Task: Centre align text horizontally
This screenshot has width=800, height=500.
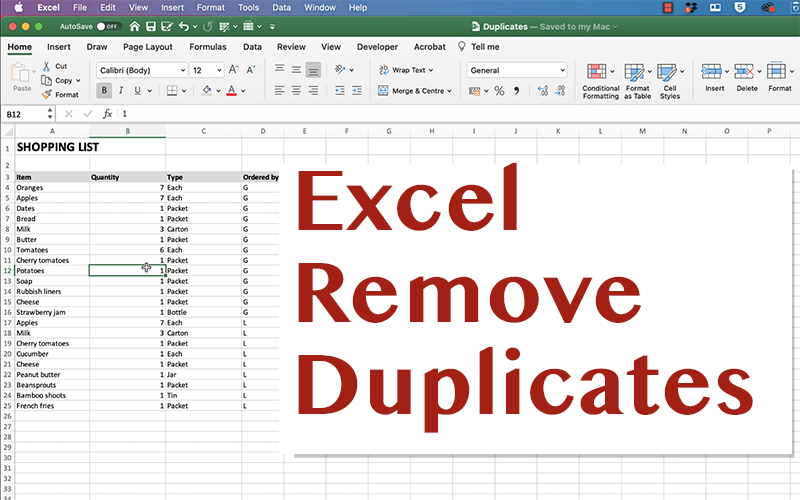Action: (x=296, y=90)
